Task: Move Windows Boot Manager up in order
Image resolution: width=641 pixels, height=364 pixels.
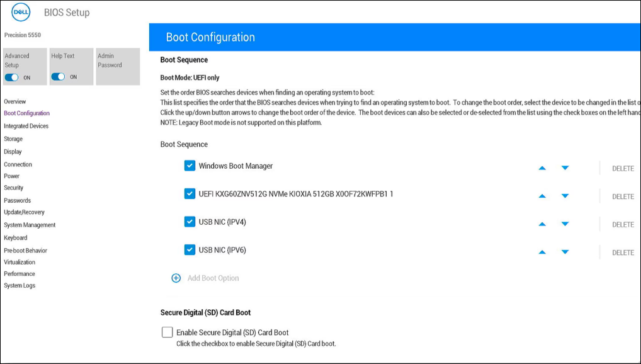Action: [x=542, y=168]
